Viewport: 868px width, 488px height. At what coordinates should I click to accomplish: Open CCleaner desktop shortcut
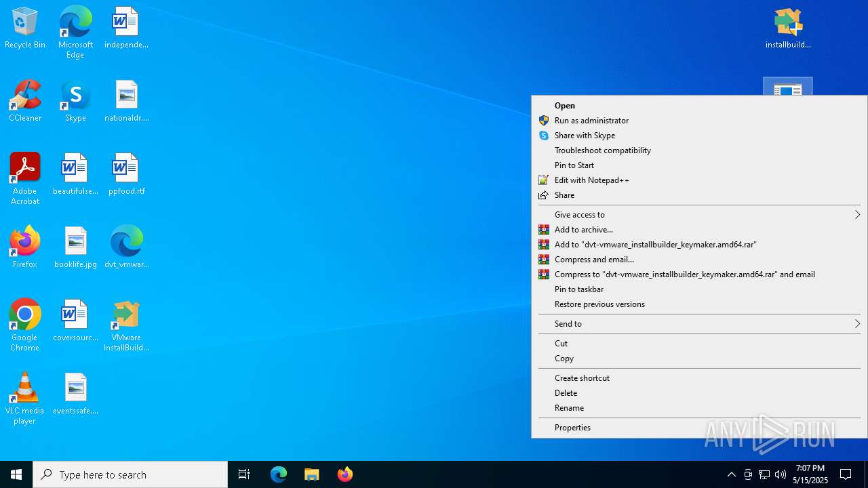(x=25, y=102)
